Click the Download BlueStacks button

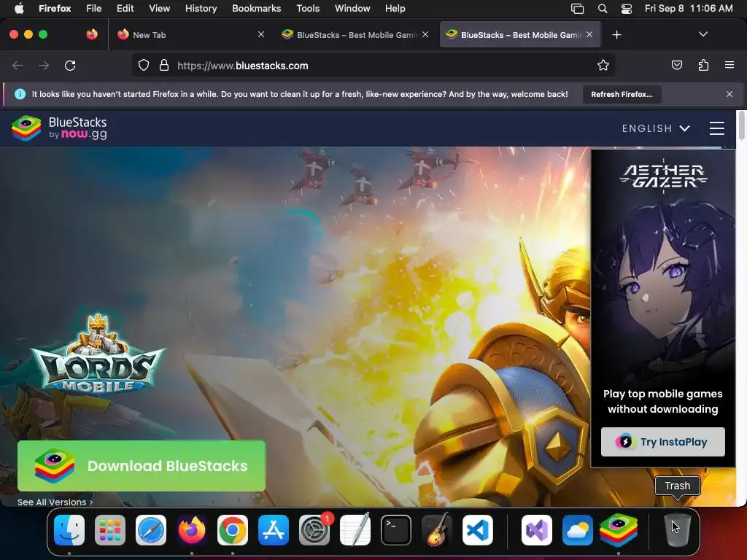[x=142, y=466]
